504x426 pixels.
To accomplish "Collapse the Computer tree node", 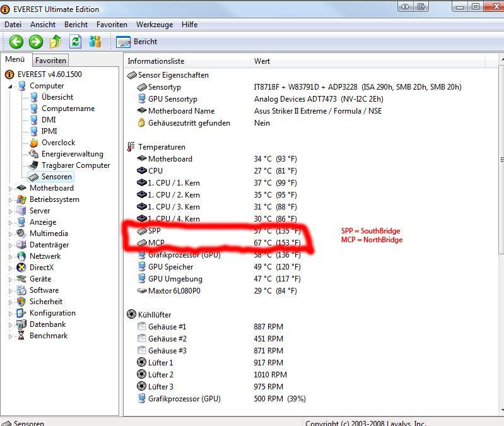I will coord(10,86).
